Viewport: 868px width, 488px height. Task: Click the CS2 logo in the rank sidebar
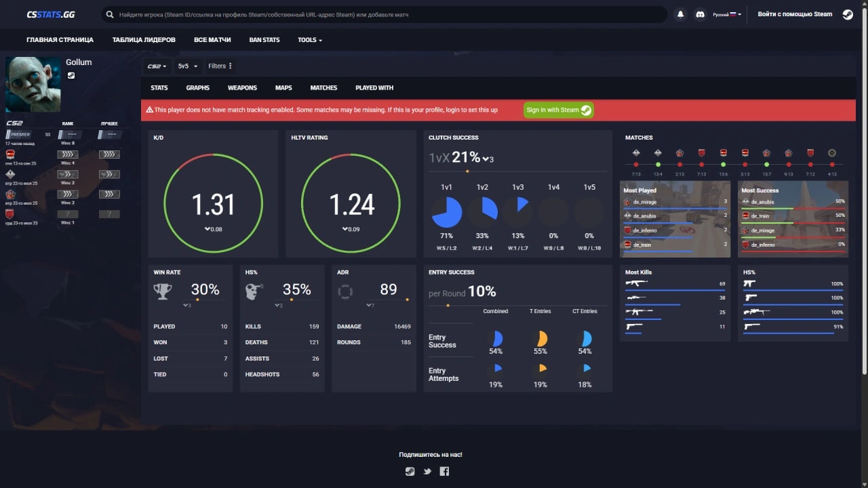[x=14, y=123]
